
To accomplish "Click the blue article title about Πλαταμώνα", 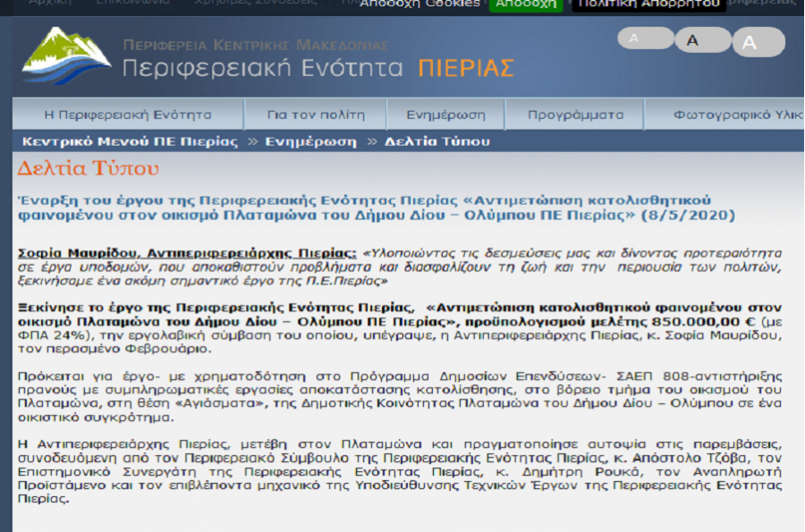I will [x=376, y=207].
